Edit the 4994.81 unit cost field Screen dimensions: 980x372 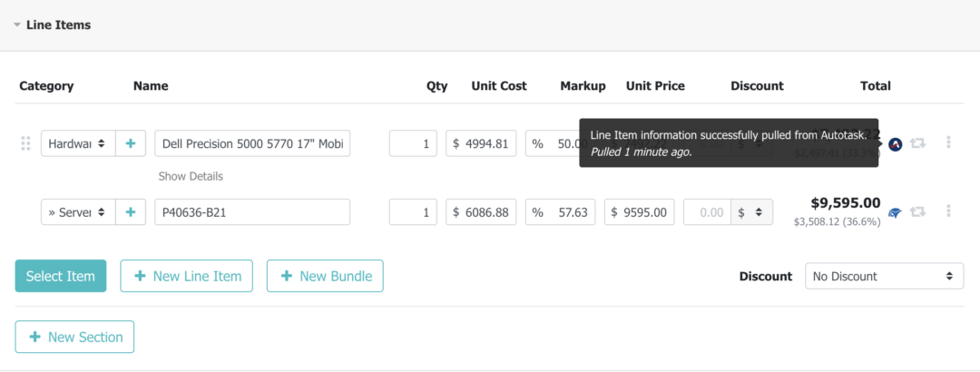(x=481, y=143)
